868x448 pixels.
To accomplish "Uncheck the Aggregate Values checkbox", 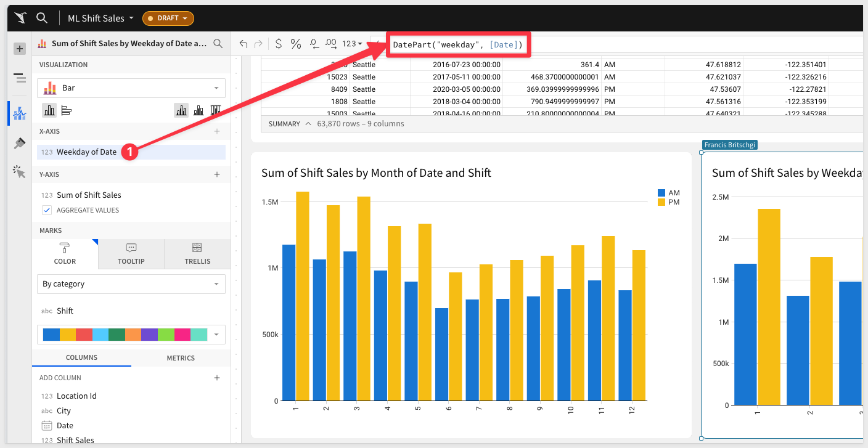I will [x=47, y=210].
